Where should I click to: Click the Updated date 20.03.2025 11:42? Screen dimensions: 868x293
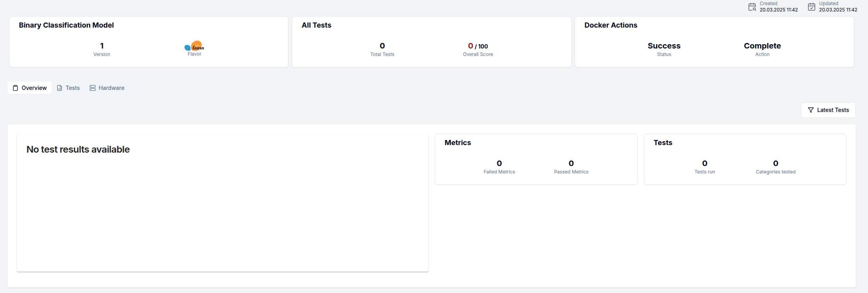(838, 10)
